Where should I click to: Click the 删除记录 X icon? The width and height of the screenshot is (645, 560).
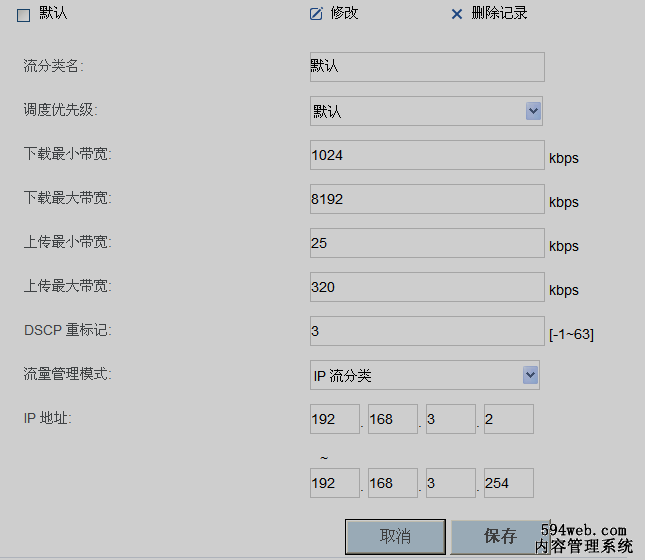click(x=457, y=14)
